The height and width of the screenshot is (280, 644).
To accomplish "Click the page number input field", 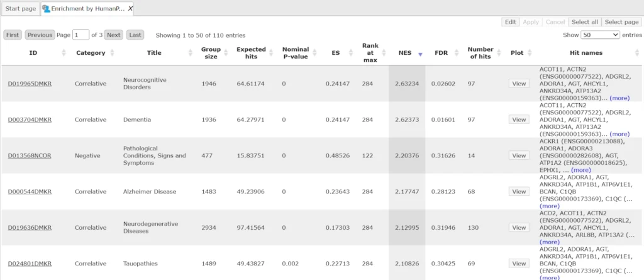I will pyautogui.click(x=80, y=35).
